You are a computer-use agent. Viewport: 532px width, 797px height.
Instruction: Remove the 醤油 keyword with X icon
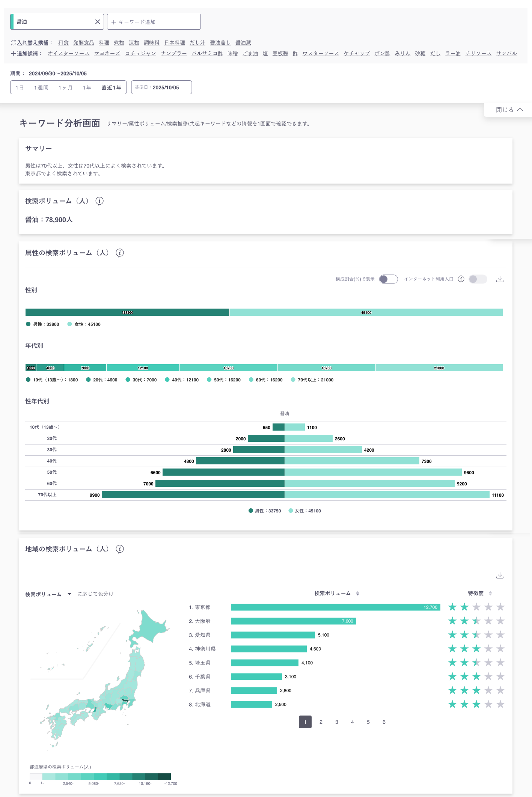click(98, 22)
